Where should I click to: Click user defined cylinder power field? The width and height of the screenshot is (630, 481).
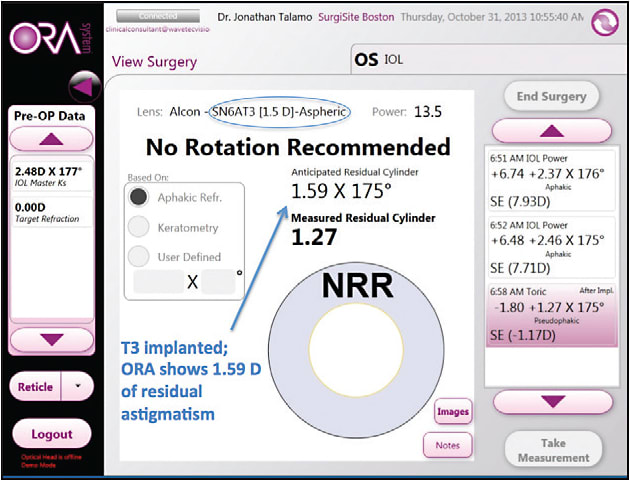pyautogui.click(x=159, y=282)
